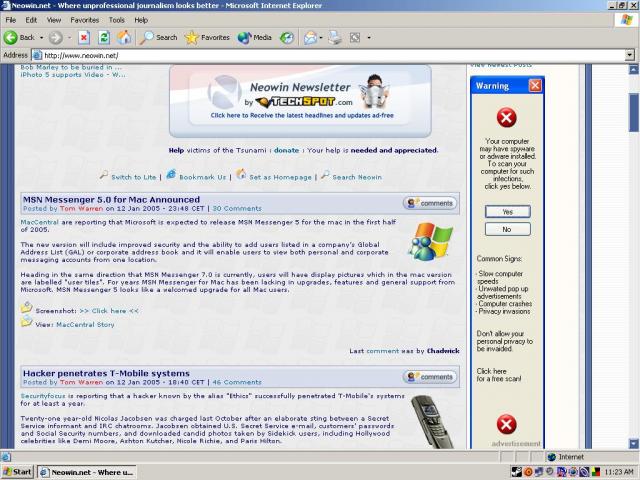The image size is (640, 480).
Task: Click the vertical scrollbar thumb
Action: click(633, 113)
